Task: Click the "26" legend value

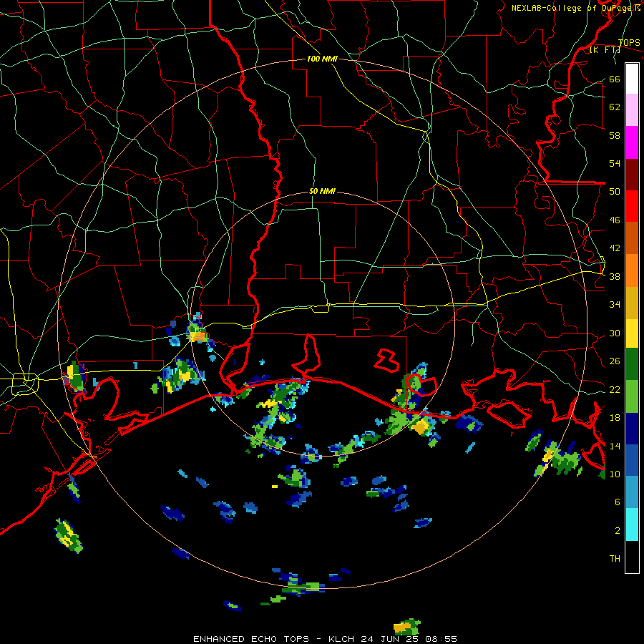Action: click(x=615, y=361)
